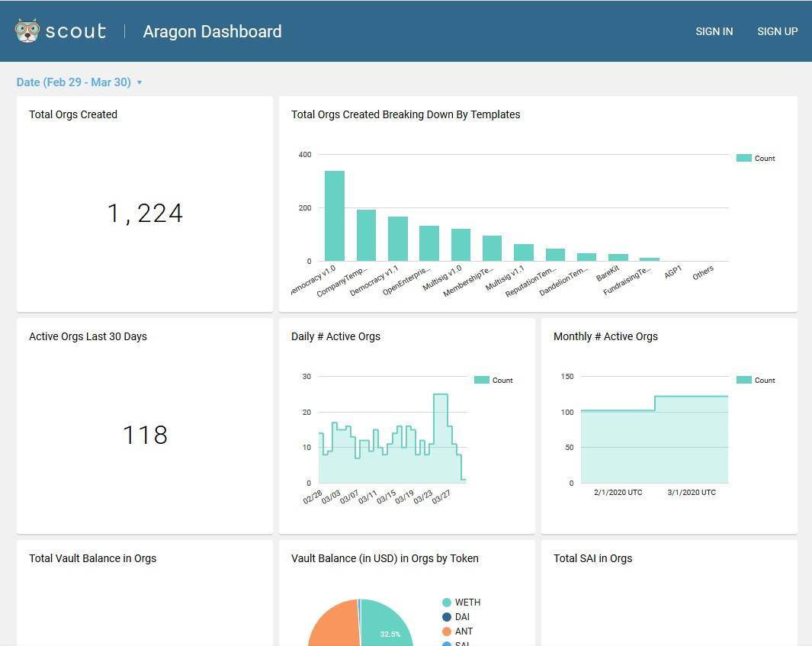Go to the SIGN UP page
The image size is (812, 646).
click(x=777, y=31)
